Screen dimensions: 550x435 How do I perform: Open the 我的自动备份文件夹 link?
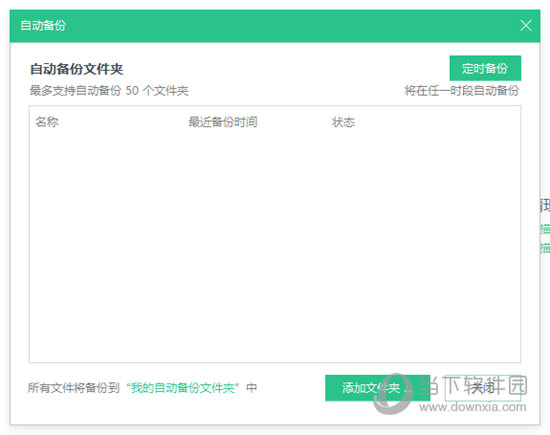coord(183,388)
